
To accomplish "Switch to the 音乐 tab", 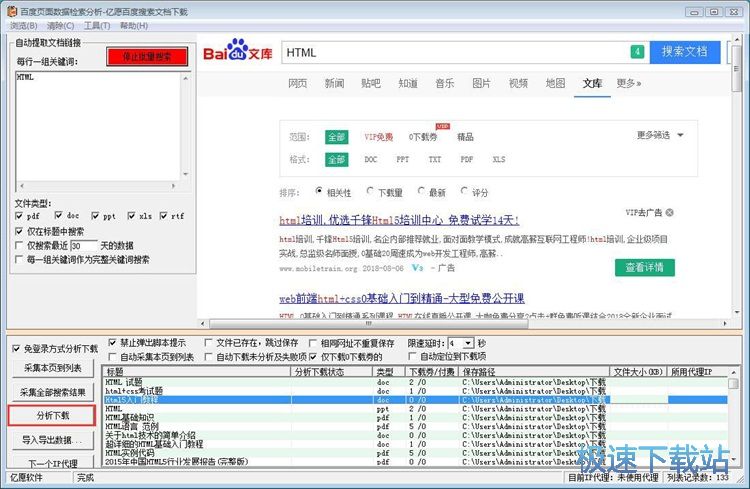I will pos(445,83).
